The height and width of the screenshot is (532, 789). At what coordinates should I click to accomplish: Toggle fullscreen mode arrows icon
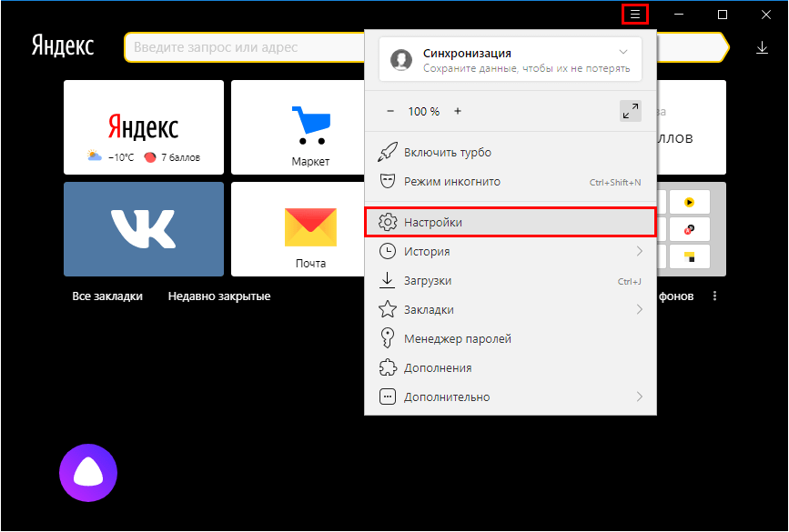[x=631, y=111]
